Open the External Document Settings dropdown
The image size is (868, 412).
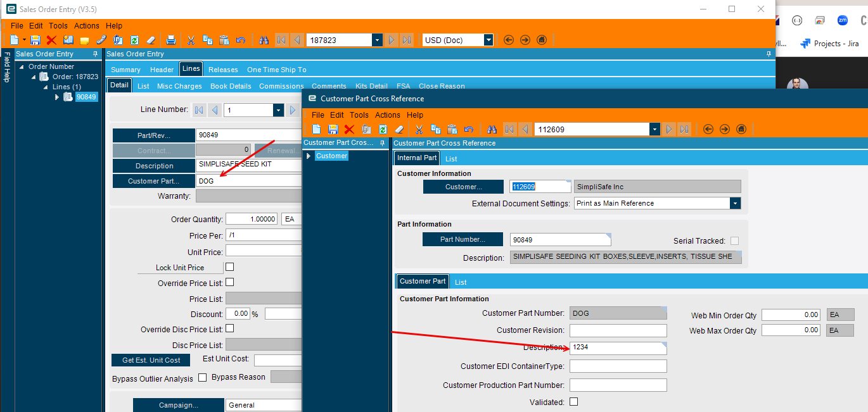click(x=735, y=203)
